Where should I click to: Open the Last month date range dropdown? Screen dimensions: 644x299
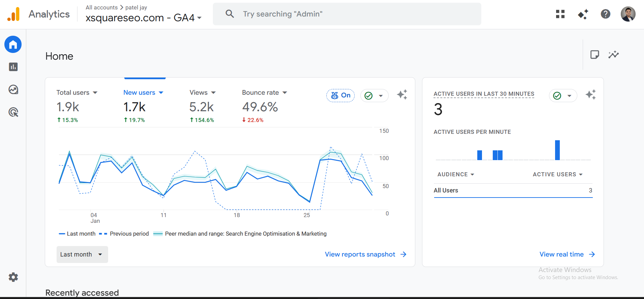82,255
